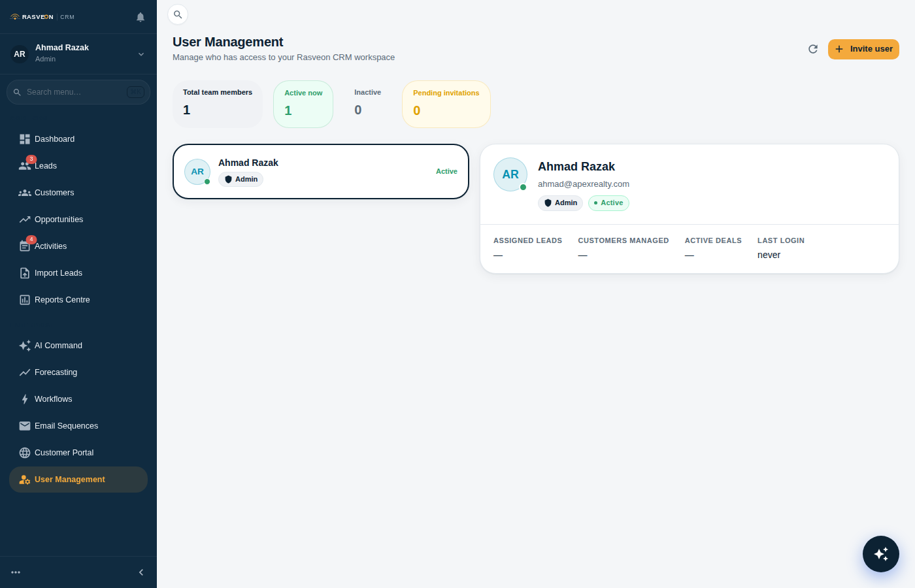Image resolution: width=915 pixels, height=588 pixels.
Task: Click the User Management person-gear icon
Action: [25, 480]
